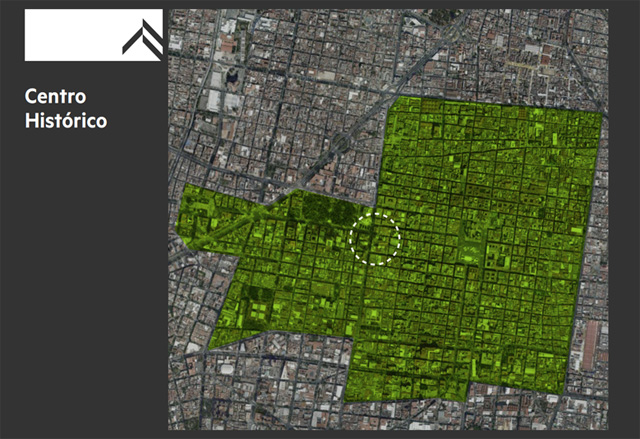640x439 pixels.
Task: Click the dark green park inside highlighted zone
Action: pos(322,212)
